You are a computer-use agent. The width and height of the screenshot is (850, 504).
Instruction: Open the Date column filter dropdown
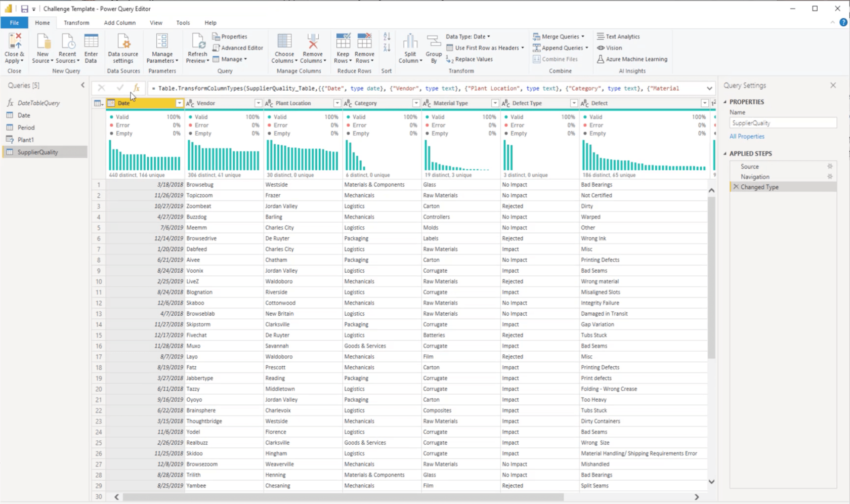[179, 103]
